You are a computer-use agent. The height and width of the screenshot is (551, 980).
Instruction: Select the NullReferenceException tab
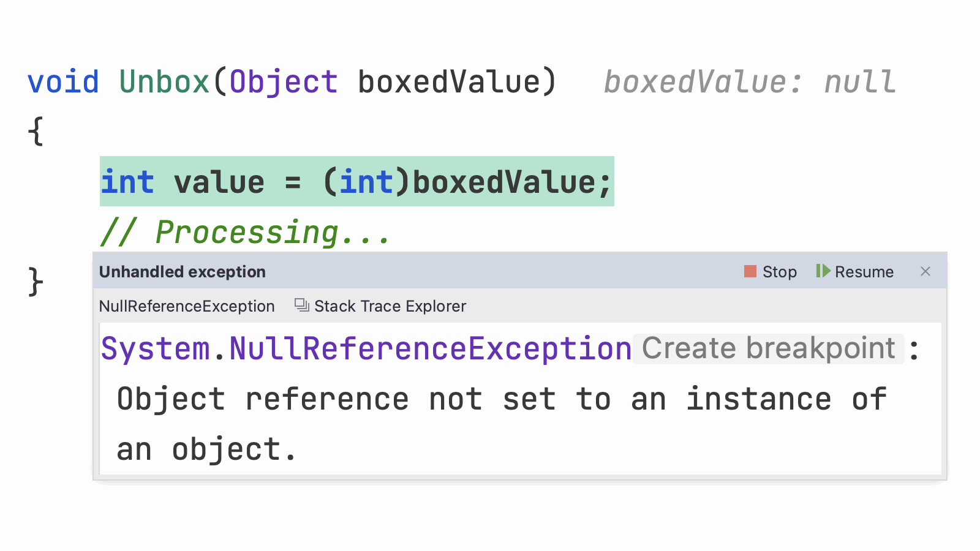coord(187,306)
